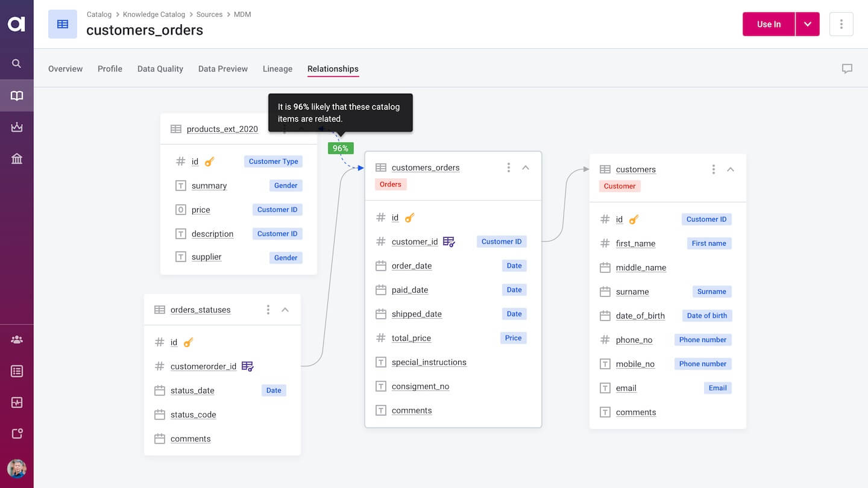Viewport: 868px width, 488px height.
Task: Click the crown icon in sidebar
Action: [x=17, y=127]
